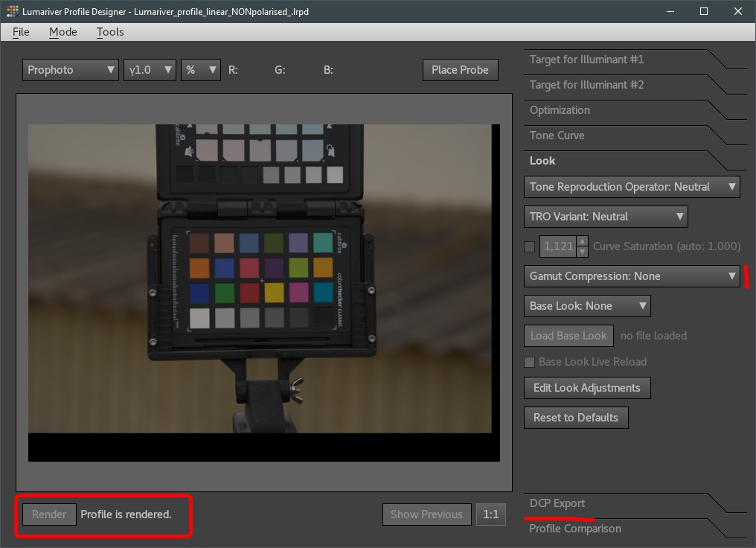Open the Base Look: None dropdown
Image resolution: width=756 pixels, height=548 pixels.
tap(587, 306)
